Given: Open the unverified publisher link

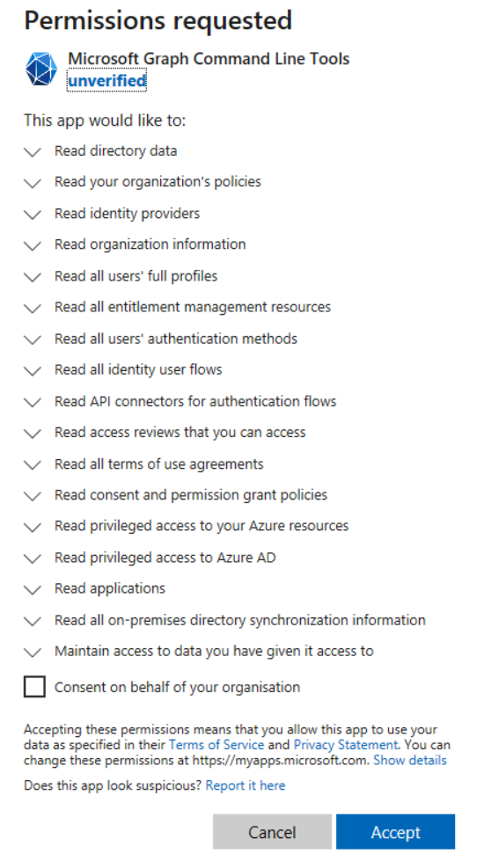Looking at the screenshot, I should click(106, 81).
